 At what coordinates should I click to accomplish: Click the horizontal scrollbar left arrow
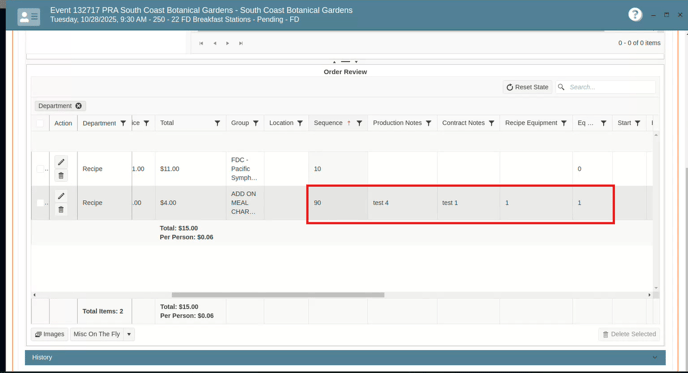point(34,295)
